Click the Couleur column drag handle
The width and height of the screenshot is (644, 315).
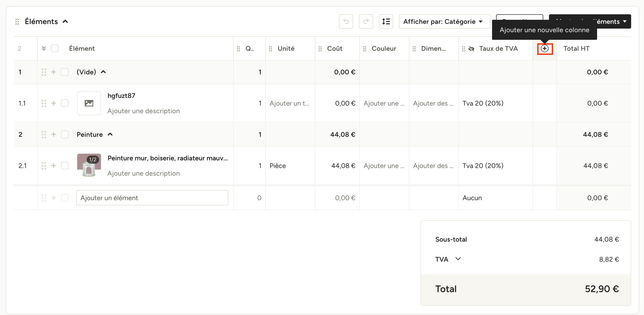coord(364,49)
